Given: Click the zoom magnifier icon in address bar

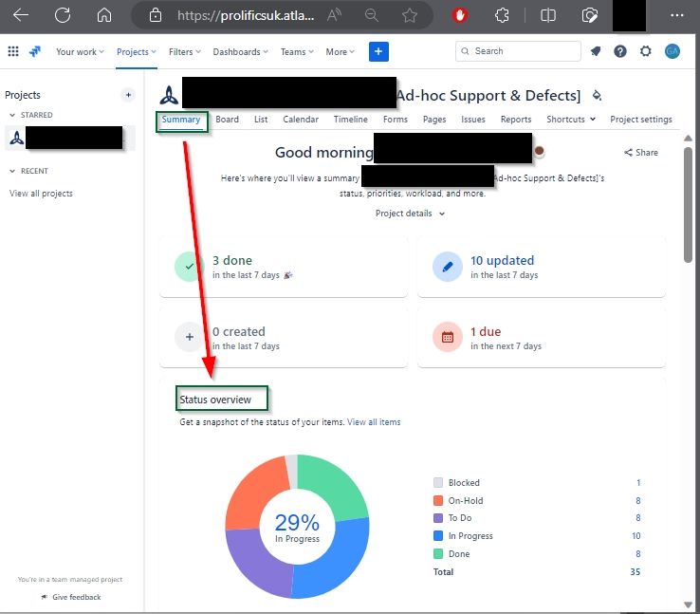Looking at the screenshot, I should pyautogui.click(x=372, y=15).
